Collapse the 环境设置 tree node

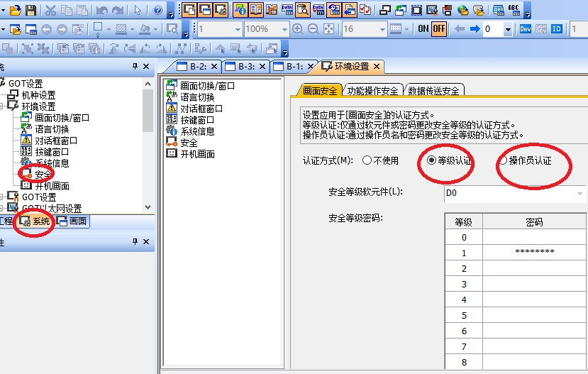click(x=5, y=106)
